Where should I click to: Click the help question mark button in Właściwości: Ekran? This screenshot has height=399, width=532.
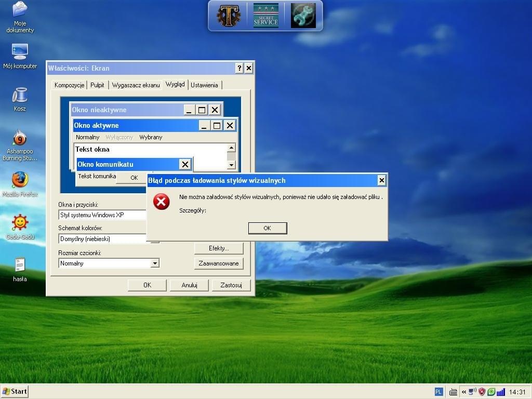(239, 68)
